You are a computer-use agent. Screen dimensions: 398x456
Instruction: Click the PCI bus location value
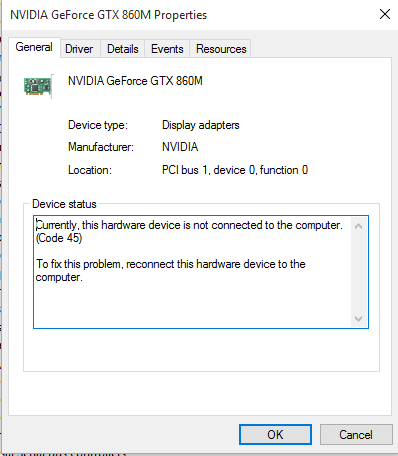[x=235, y=170]
